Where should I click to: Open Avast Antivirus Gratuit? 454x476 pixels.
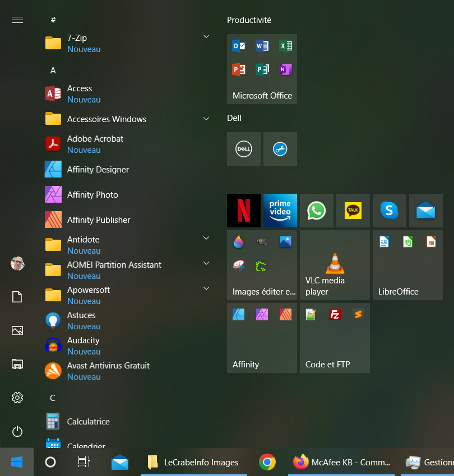(127, 371)
